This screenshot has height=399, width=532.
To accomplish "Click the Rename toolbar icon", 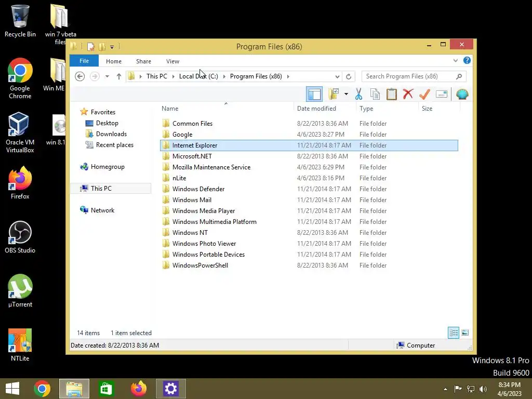I will click(x=442, y=94).
